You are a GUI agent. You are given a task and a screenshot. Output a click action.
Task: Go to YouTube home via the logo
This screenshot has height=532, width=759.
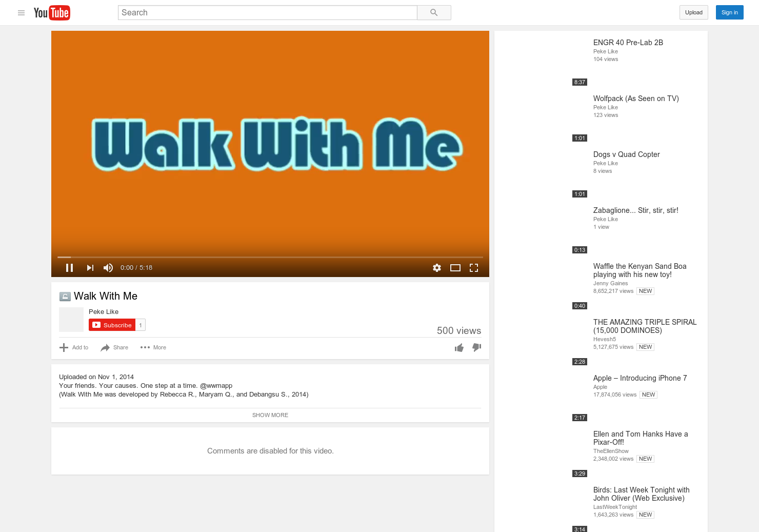click(52, 12)
